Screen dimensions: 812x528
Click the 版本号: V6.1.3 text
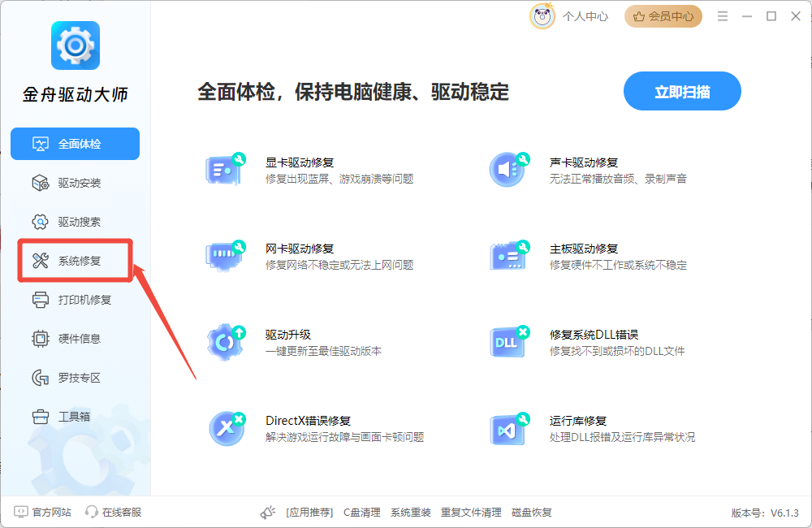765,513
